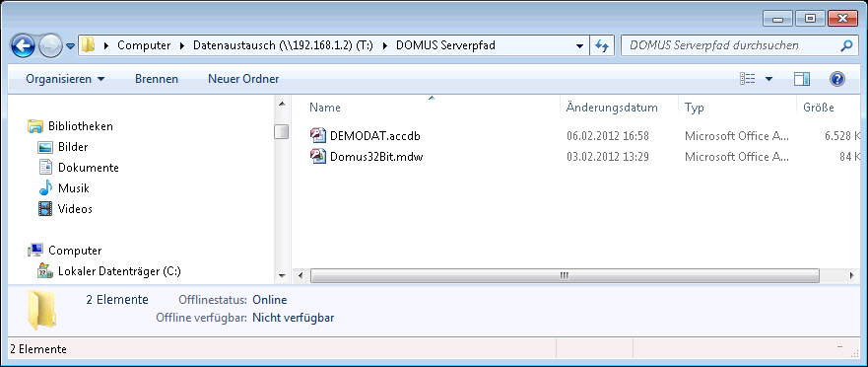Open Musik library

coord(73,187)
